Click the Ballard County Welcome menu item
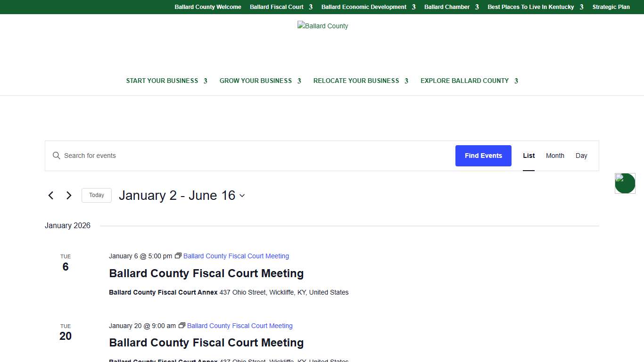This screenshot has height=362, width=644. coord(207,7)
